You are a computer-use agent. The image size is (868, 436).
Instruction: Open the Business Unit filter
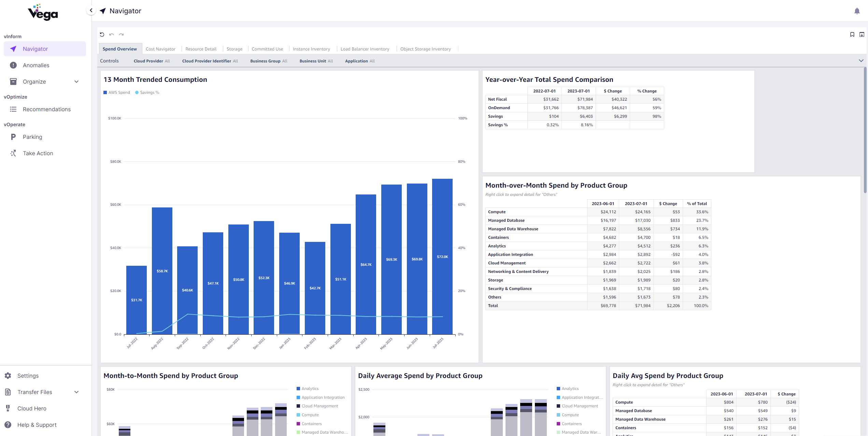point(316,61)
